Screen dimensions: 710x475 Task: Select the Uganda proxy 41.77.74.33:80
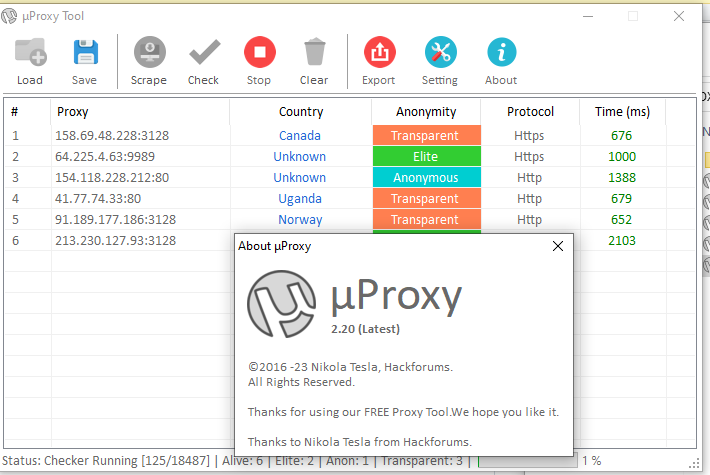click(x=98, y=199)
